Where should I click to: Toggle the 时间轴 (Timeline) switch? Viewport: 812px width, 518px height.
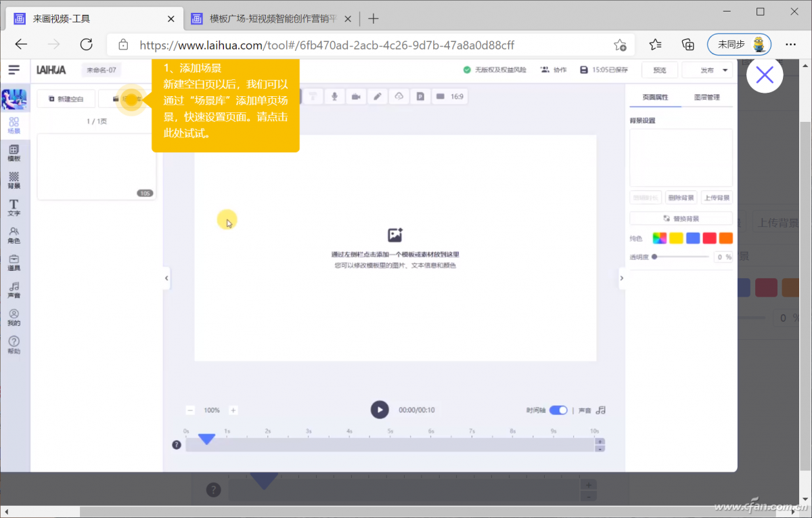click(x=558, y=410)
